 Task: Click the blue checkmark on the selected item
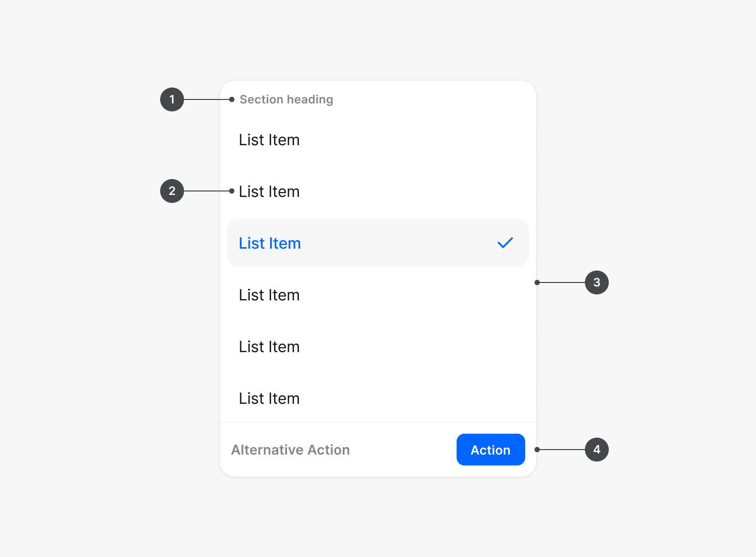(x=505, y=243)
